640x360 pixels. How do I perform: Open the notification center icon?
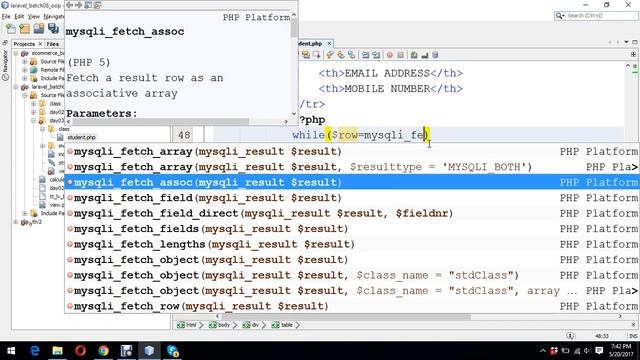tap(599, 351)
